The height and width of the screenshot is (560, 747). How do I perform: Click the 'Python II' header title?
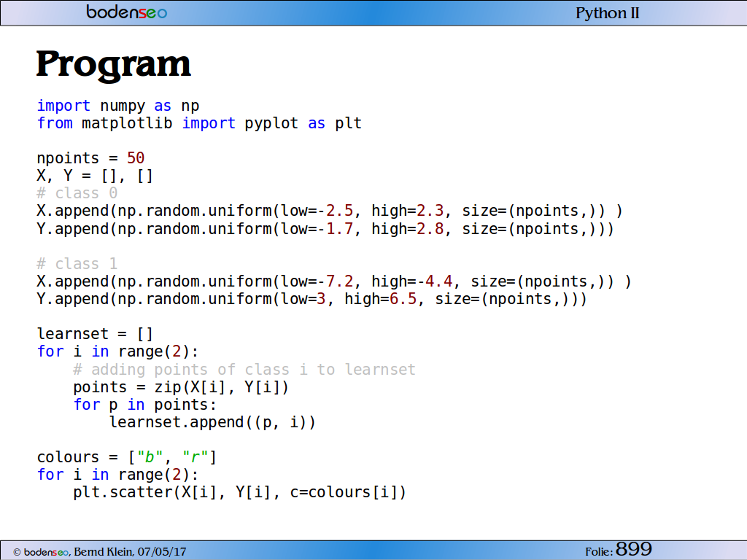[x=608, y=13]
